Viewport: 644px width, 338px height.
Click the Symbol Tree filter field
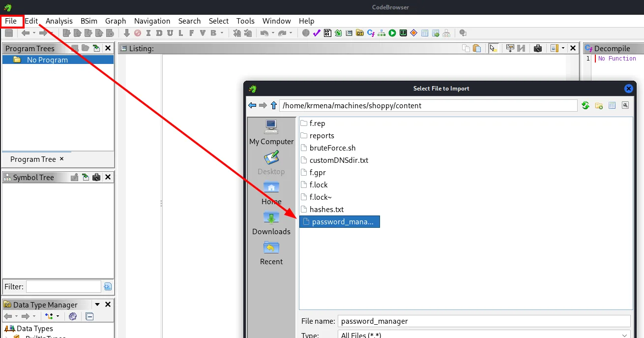pos(63,286)
